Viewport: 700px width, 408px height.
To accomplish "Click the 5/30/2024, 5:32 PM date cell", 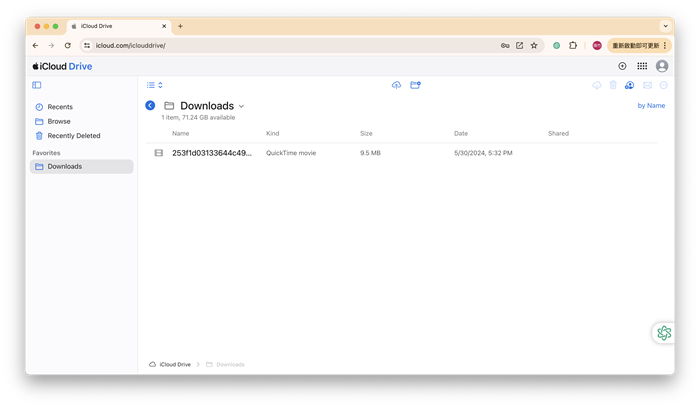I will pos(483,153).
